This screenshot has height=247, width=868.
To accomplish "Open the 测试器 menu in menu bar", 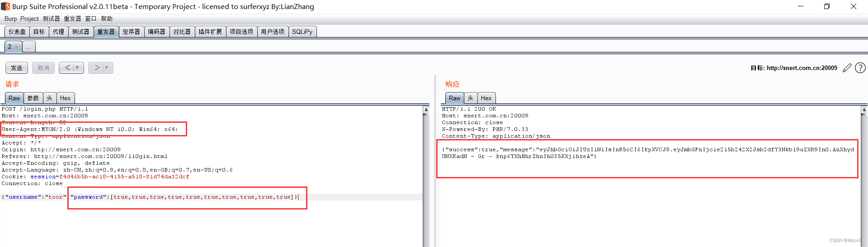I will [x=51, y=19].
